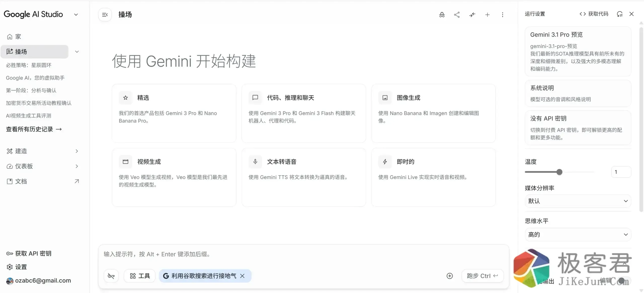Viewport: 644px width, 293px height.
Task: Click the 获取代码 button
Action: point(593,14)
